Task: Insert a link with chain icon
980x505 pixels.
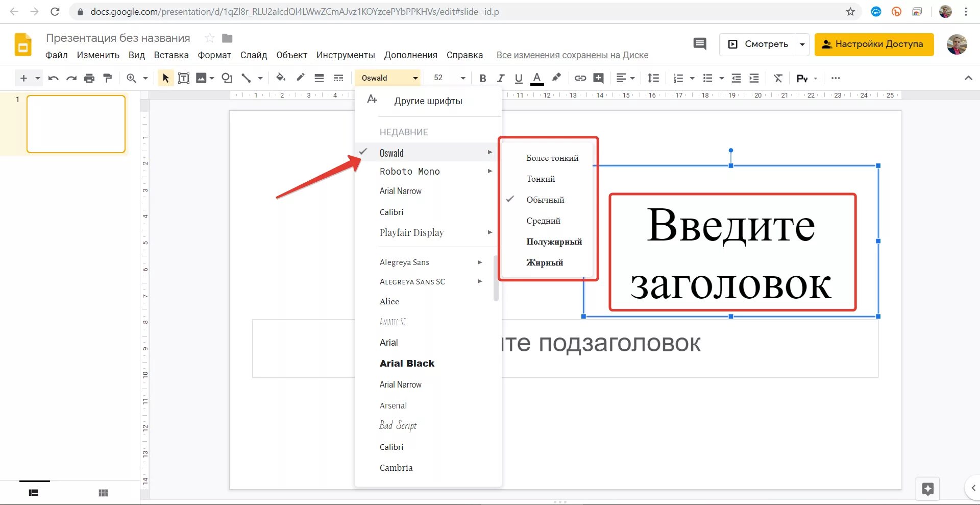Action: coord(580,78)
